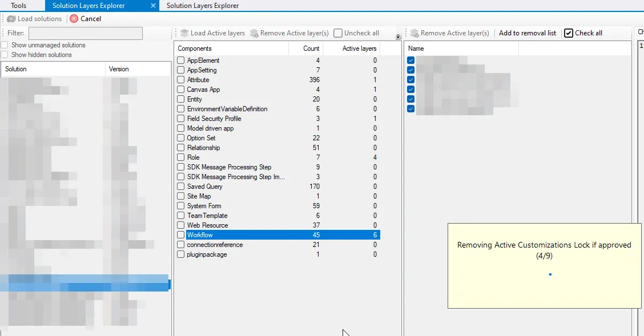Close the active Solution Layers Explorer tab
This screenshot has width=644, height=336.
click(153, 6)
